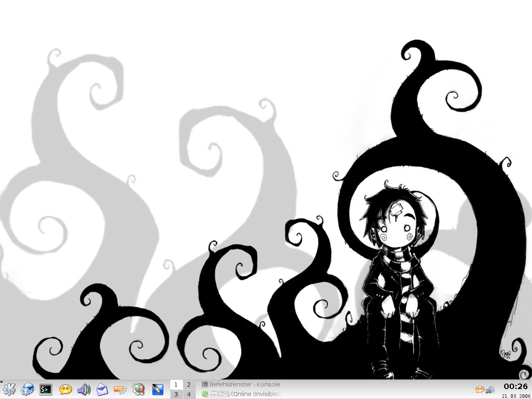This screenshot has width=532, height=399.
Task: Switch to virtual desktop 3
Action: (x=176, y=394)
